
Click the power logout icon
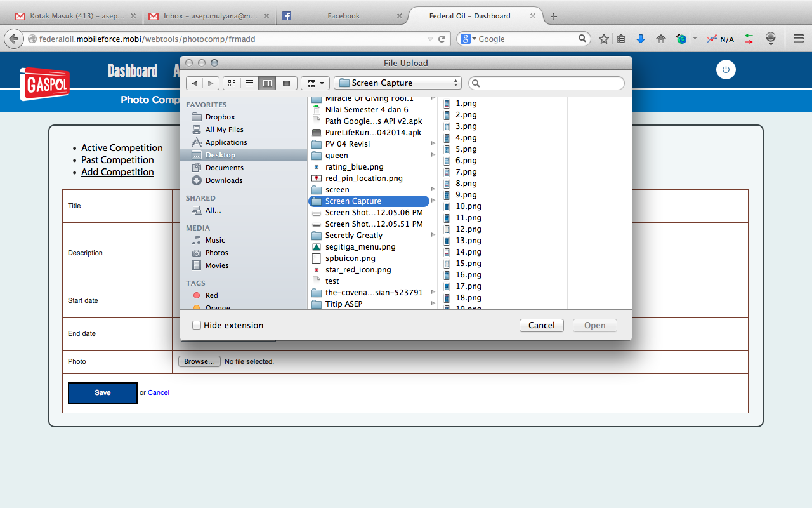[x=726, y=70]
